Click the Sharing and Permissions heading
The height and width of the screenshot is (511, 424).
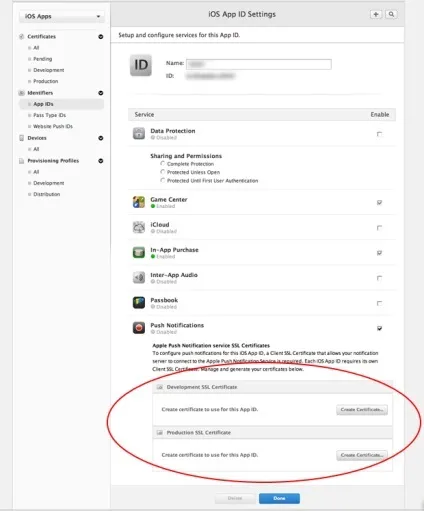(186, 156)
